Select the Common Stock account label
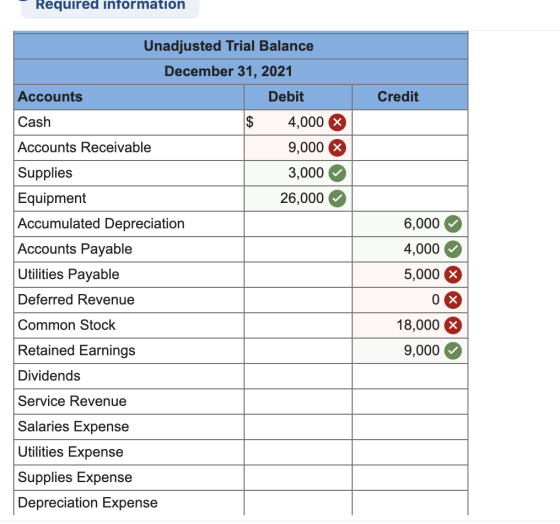The width and height of the screenshot is (560, 524). coord(66,325)
